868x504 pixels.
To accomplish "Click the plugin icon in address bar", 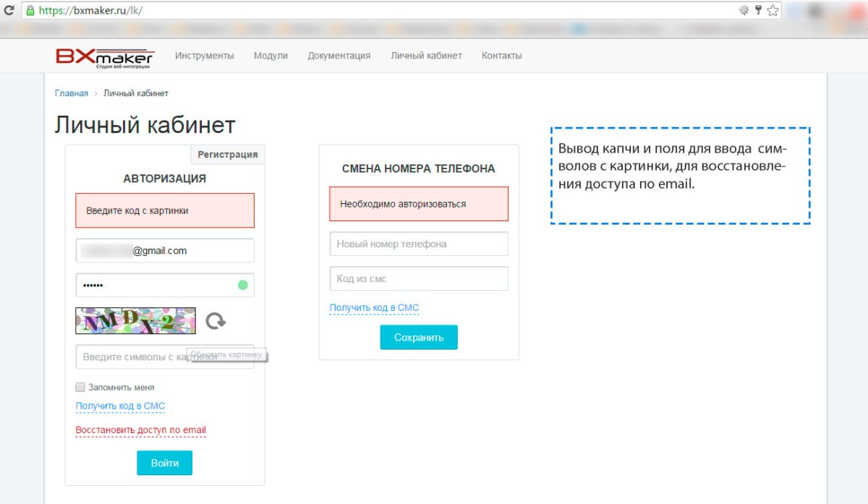I will (x=743, y=10).
